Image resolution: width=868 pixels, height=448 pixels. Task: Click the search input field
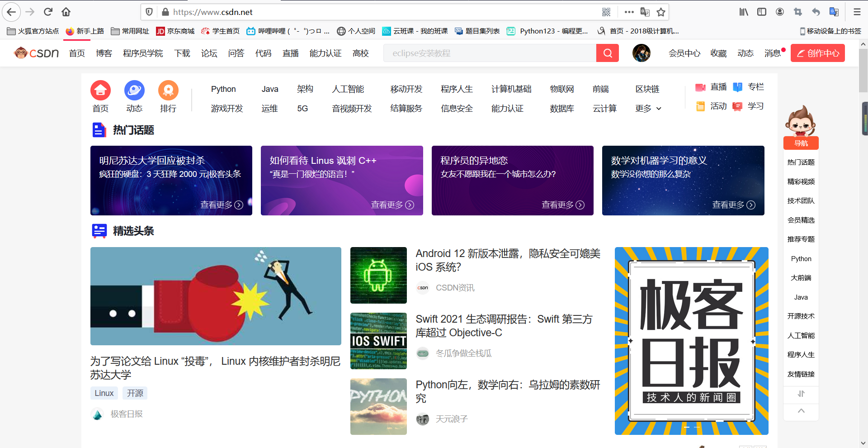pyautogui.click(x=490, y=53)
